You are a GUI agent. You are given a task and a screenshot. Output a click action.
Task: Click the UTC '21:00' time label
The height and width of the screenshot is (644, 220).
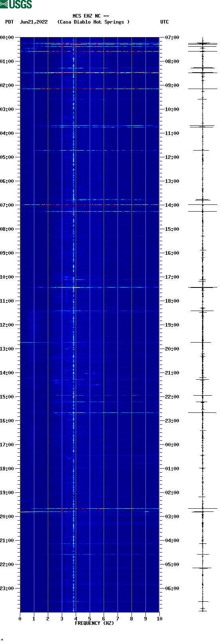(172, 373)
